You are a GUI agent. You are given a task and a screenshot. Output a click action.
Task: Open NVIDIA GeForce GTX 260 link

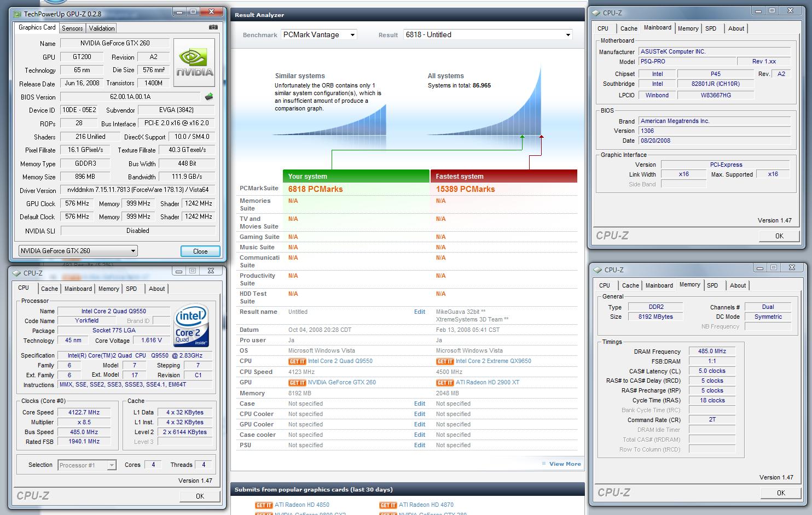[342, 383]
